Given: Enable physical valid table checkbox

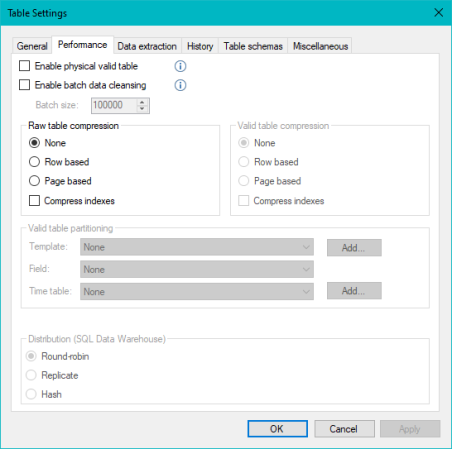Looking at the screenshot, I should [x=24, y=66].
